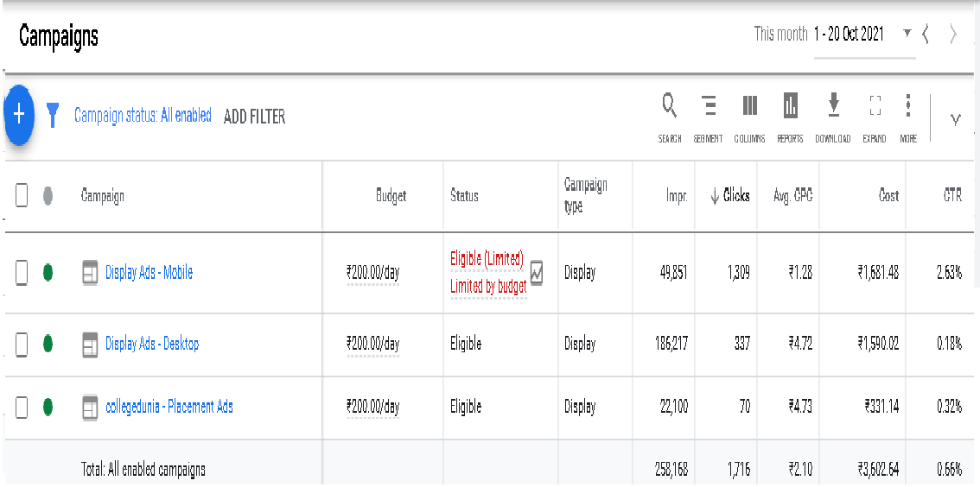The width and height of the screenshot is (980, 487).
Task: Go to previous date period arrow
Action: pyautogui.click(x=926, y=35)
